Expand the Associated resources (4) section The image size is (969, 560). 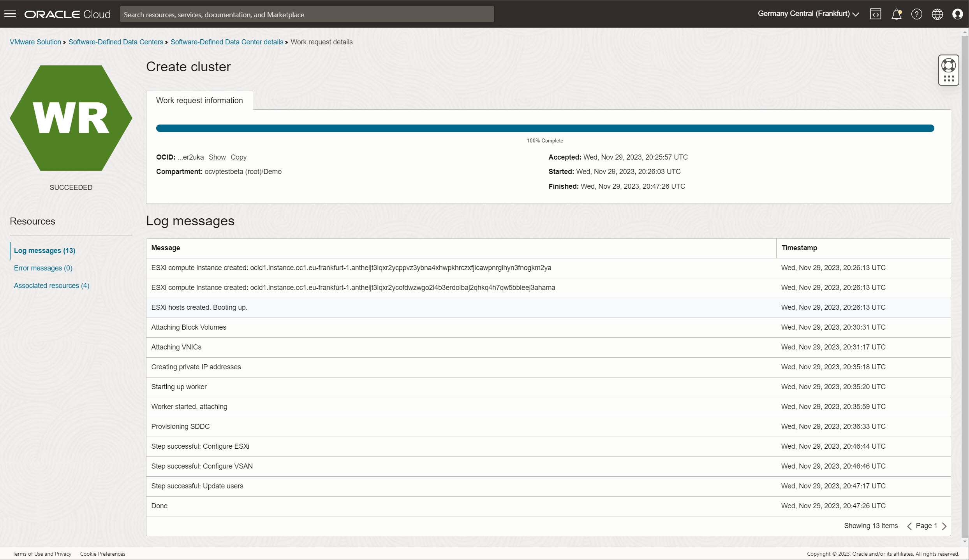pos(51,285)
